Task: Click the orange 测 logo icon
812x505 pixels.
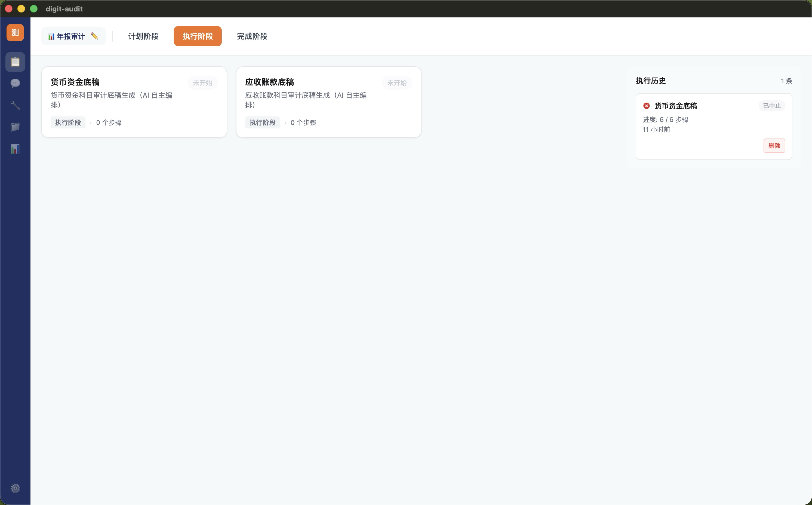Action: tap(15, 33)
